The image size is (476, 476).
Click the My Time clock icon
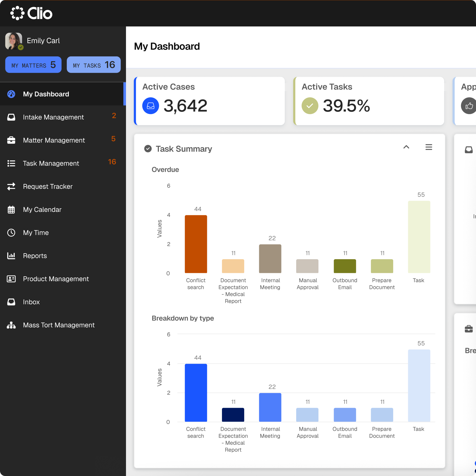tap(11, 233)
